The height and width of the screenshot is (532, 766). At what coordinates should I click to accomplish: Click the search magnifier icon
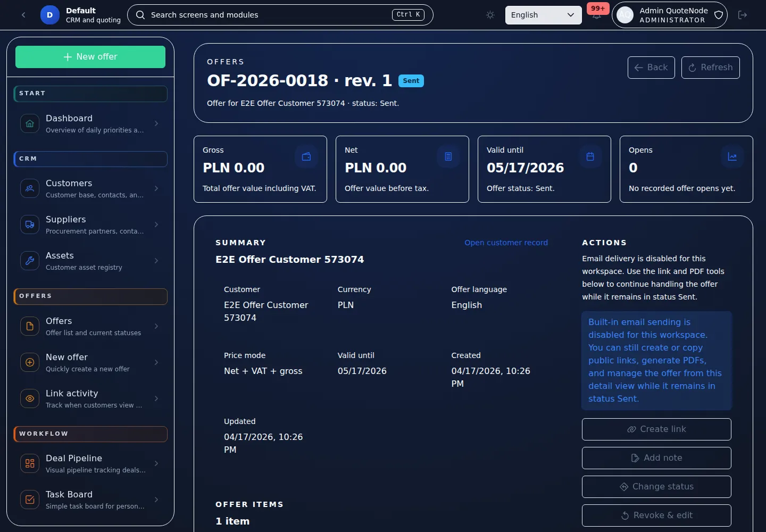point(140,15)
